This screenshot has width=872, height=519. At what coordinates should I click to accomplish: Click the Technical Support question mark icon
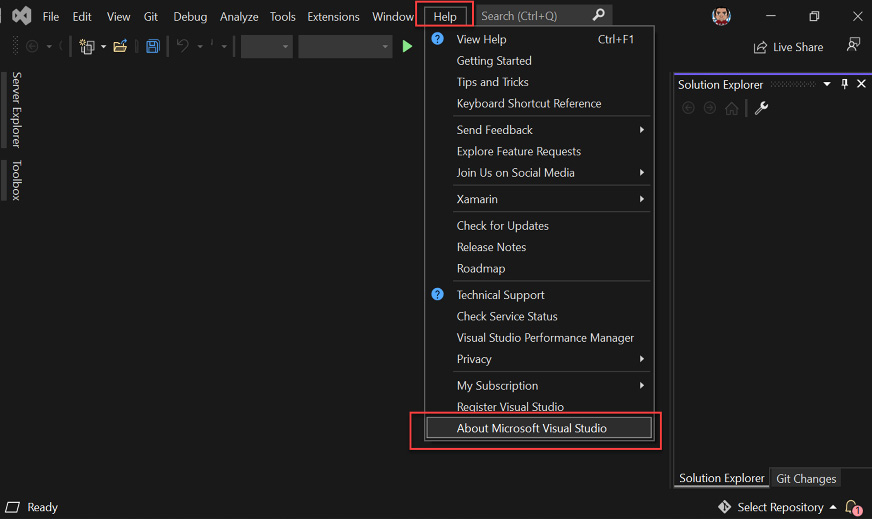438,294
